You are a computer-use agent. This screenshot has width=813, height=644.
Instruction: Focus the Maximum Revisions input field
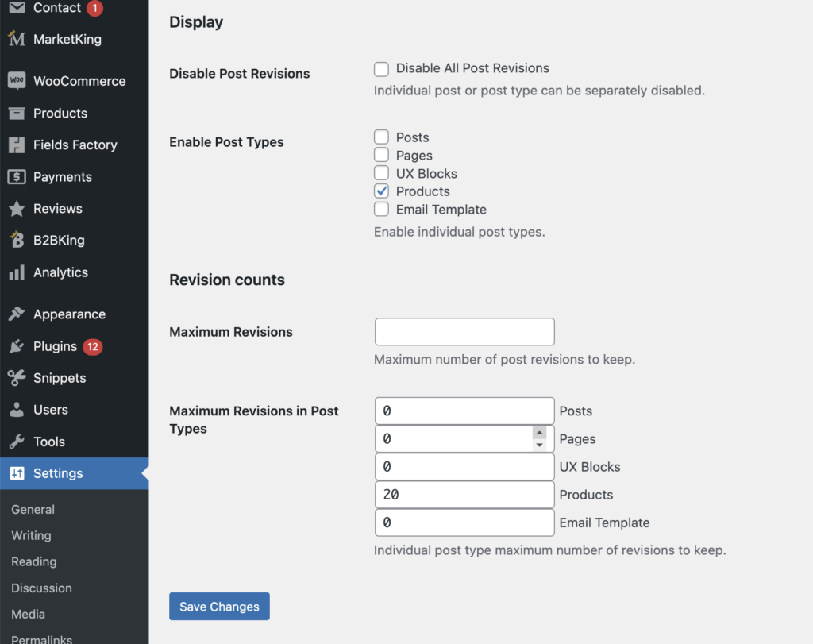click(464, 332)
